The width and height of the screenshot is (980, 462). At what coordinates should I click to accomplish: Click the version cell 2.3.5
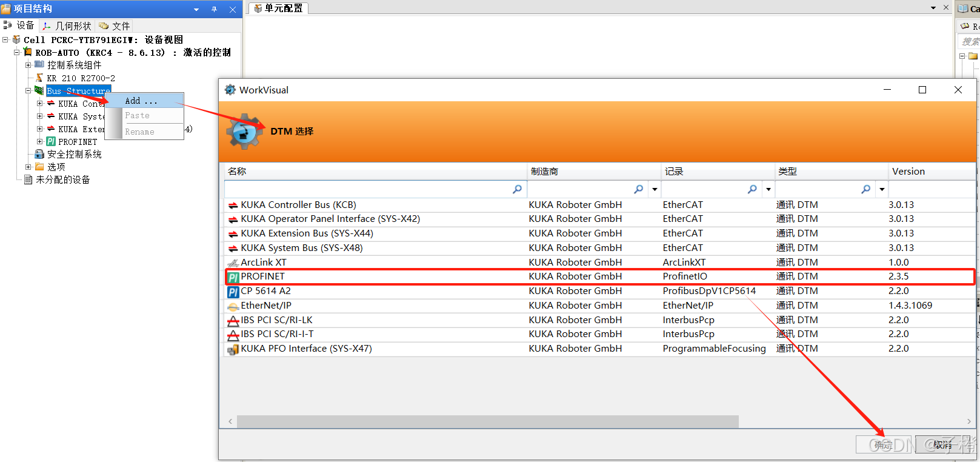tap(899, 276)
